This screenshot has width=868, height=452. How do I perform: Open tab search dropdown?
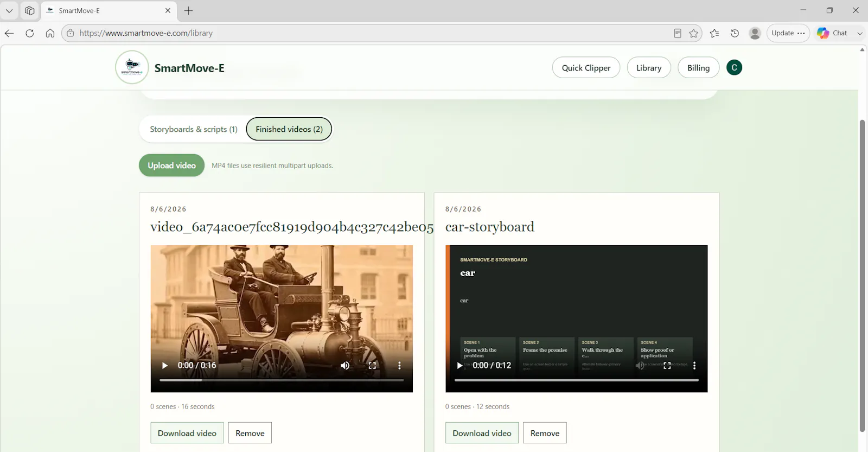[9, 10]
